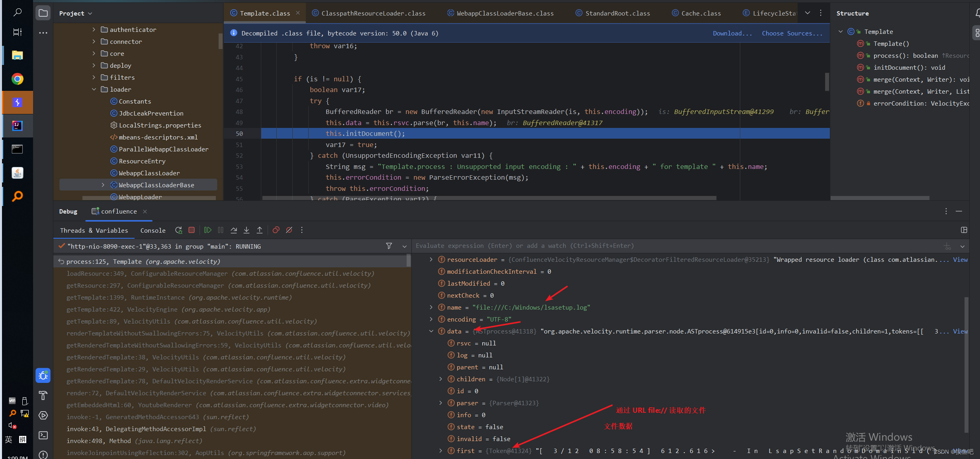Step into the method call
This screenshot has height=459, width=980.
246,230
